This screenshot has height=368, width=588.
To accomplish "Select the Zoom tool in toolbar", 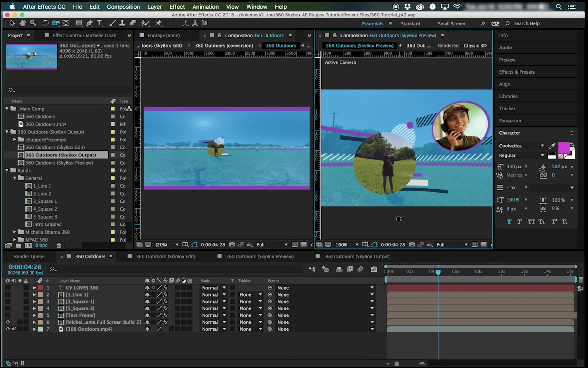I will 33,23.
